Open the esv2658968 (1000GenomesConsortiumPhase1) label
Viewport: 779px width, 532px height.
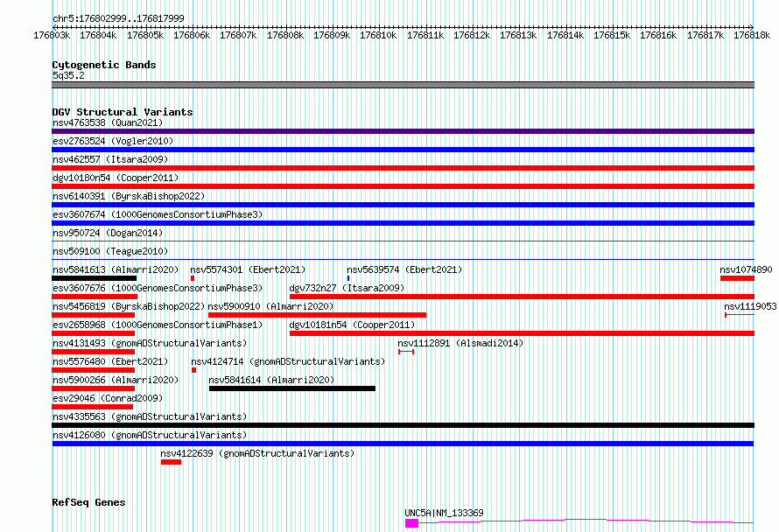158,325
